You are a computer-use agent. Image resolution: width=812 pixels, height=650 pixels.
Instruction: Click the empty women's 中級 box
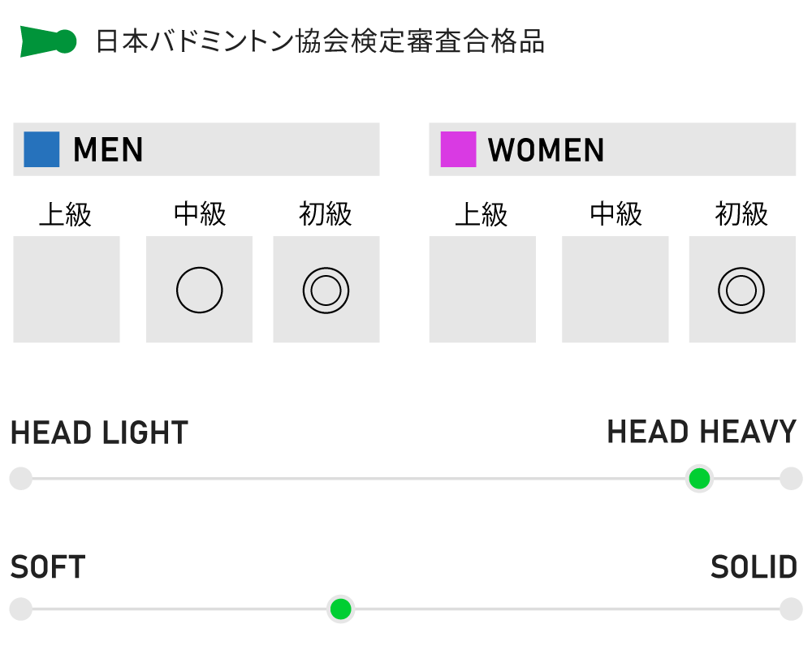click(615, 289)
